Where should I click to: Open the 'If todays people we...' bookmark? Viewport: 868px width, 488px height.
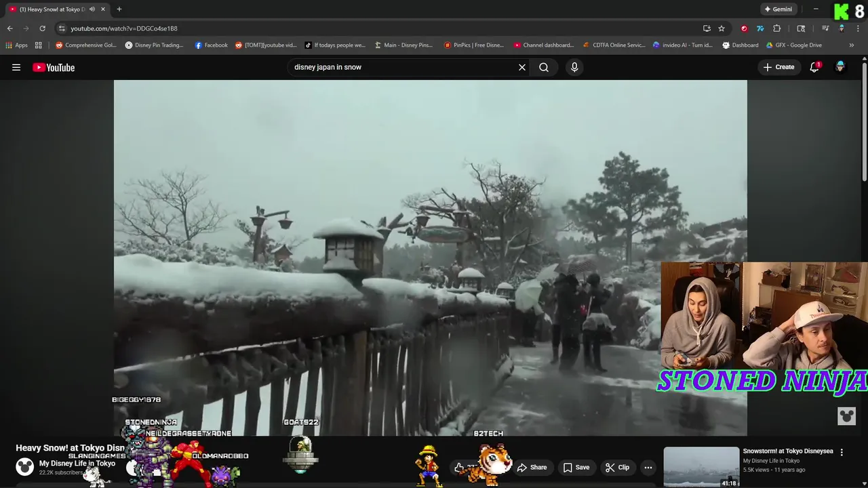[x=334, y=45]
